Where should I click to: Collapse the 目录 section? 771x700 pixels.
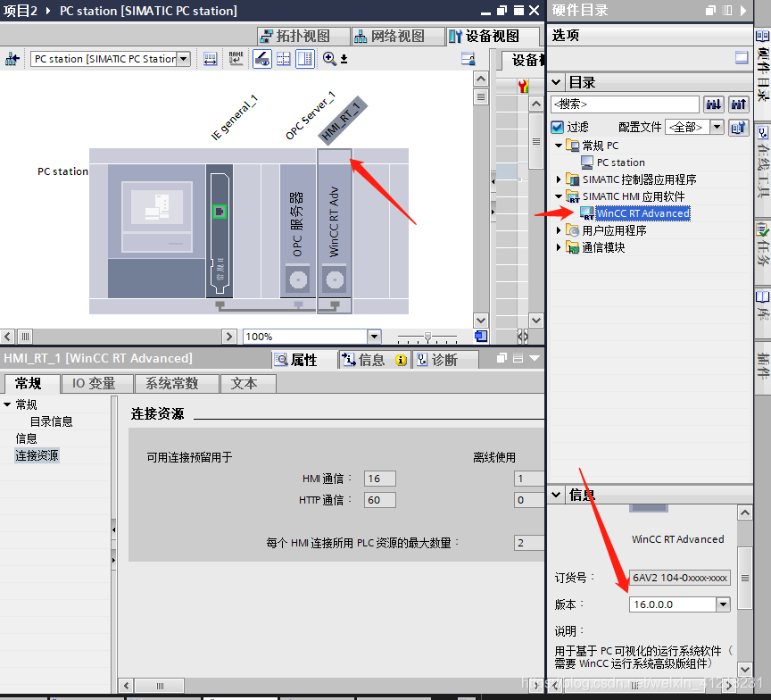pos(556,82)
